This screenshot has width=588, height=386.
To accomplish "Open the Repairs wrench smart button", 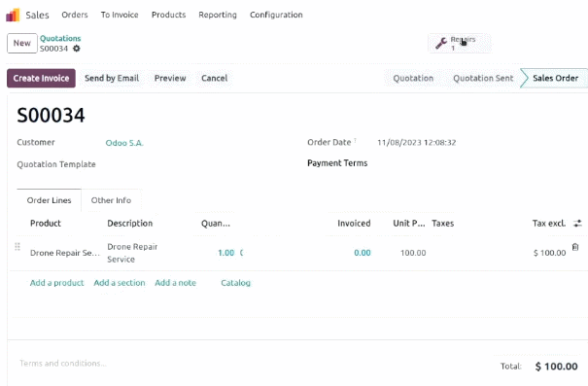I will coord(460,44).
